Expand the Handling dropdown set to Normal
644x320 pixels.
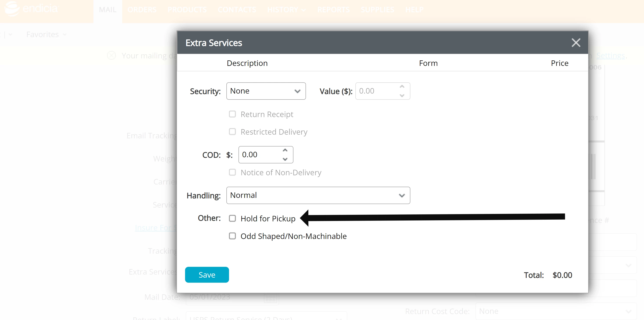click(x=318, y=195)
